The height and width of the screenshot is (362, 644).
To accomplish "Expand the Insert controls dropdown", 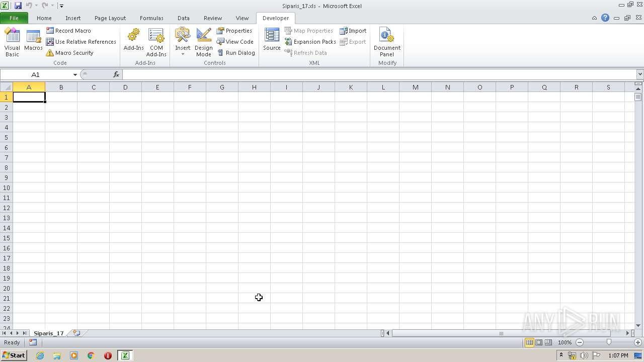I will point(183,42).
